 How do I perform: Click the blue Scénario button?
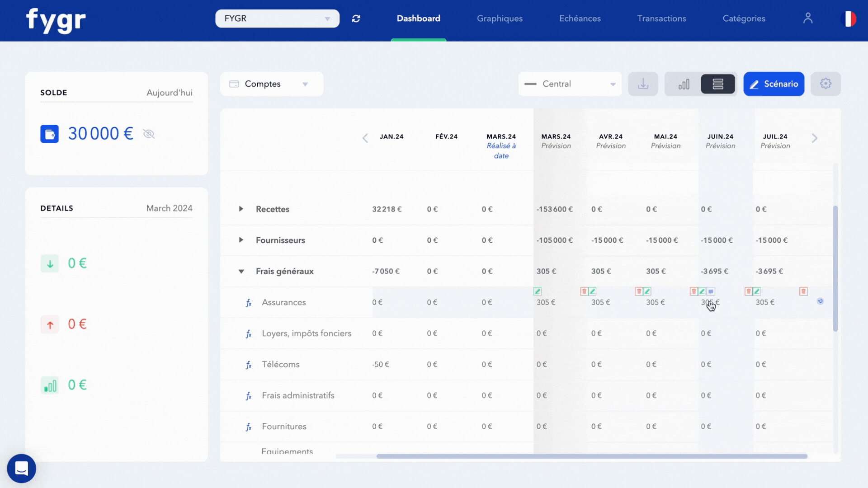tap(774, 84)
